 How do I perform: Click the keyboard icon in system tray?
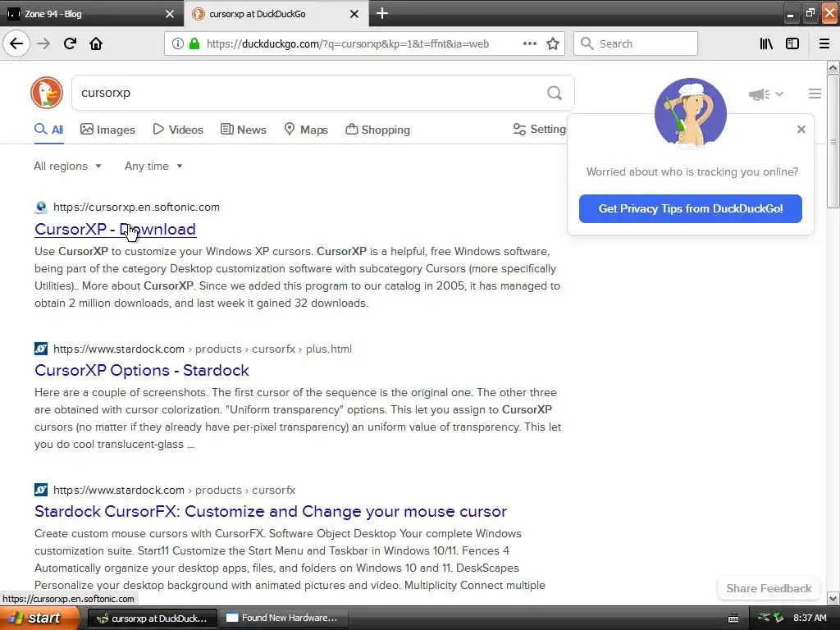(x=733, y=619)
